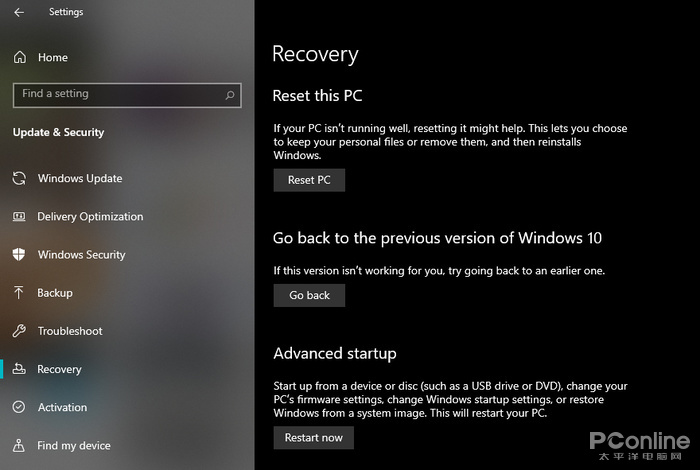Screen dimensions: 700x470
Task: Click the magnifier icon in the search box
Action: 231,95
